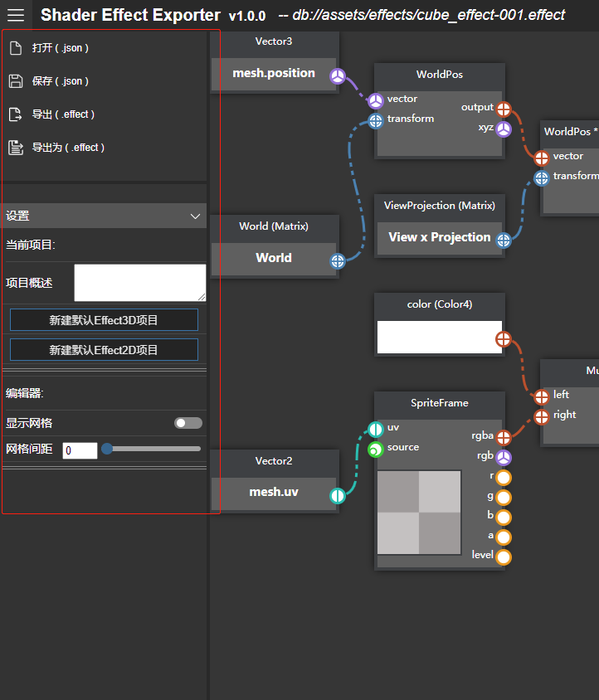
Task: Click SpriteFrame source input port
Action: tap(375, 449)
